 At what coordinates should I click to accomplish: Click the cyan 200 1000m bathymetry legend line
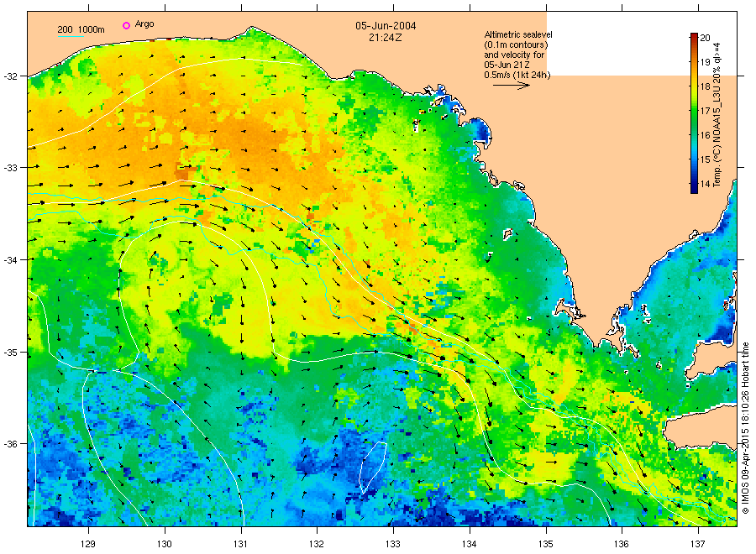tap(71, 36)
